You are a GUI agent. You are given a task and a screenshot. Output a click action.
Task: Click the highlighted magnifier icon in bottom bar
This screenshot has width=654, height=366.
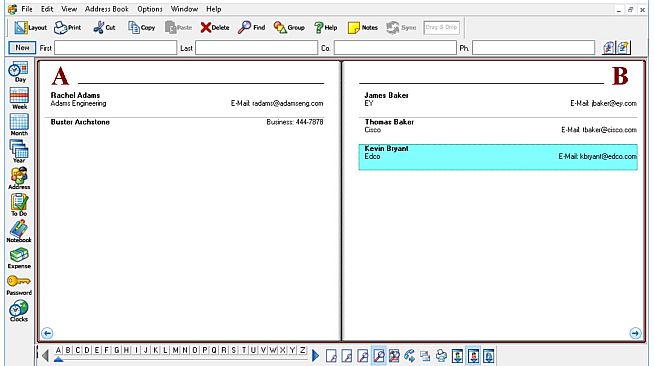[379, 356]
